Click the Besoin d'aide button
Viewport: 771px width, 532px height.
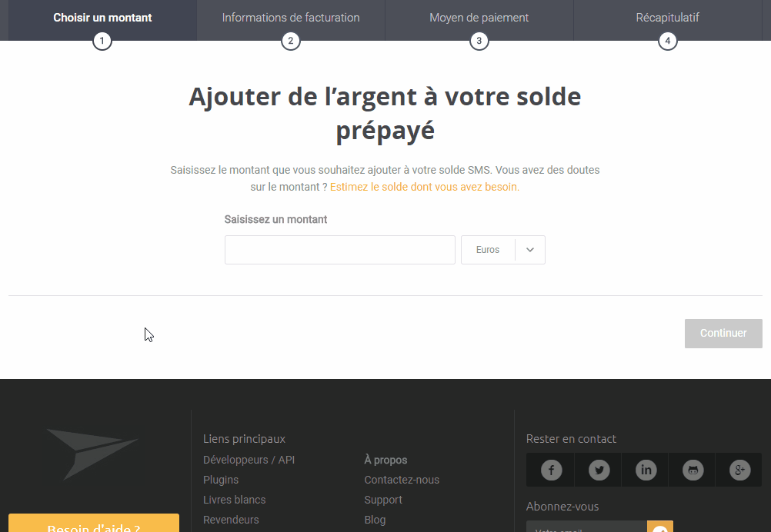pyautogui.click(x=94, y=523)
